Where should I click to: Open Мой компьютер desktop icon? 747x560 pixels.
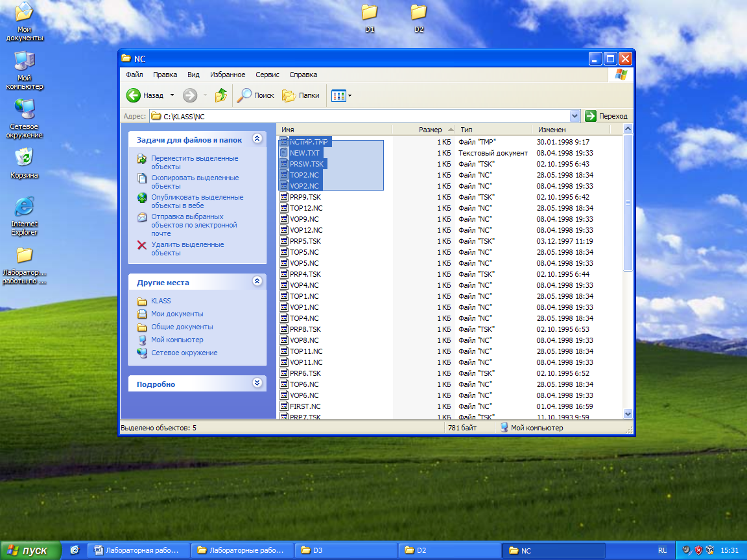click(x=24, y=70)
